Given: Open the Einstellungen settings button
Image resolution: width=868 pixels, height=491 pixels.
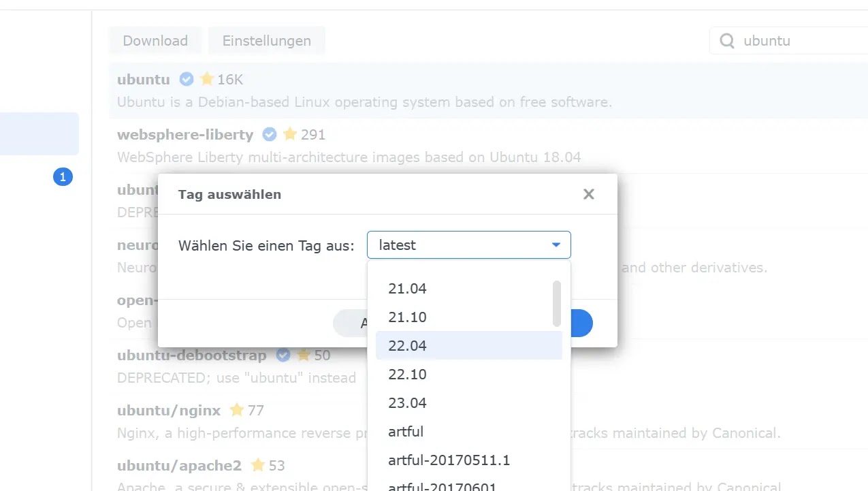Looking at the screenshot, I should pos(267,41).
